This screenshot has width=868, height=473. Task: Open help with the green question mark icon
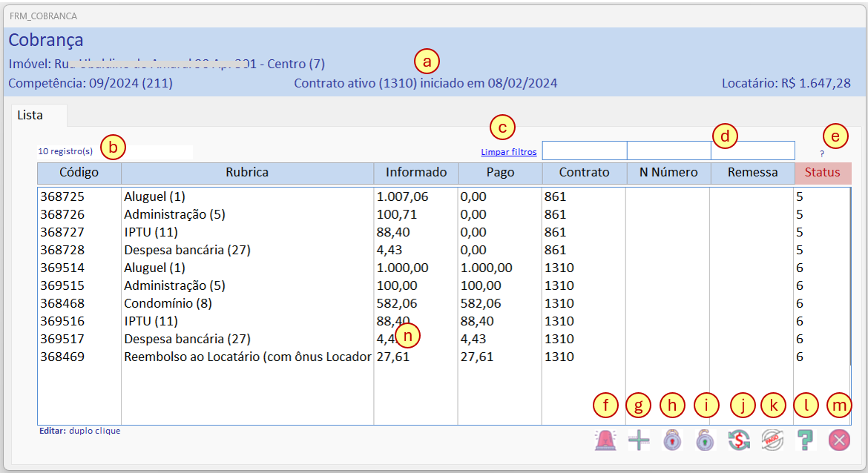pyautogui.click(x=806, y=440)
